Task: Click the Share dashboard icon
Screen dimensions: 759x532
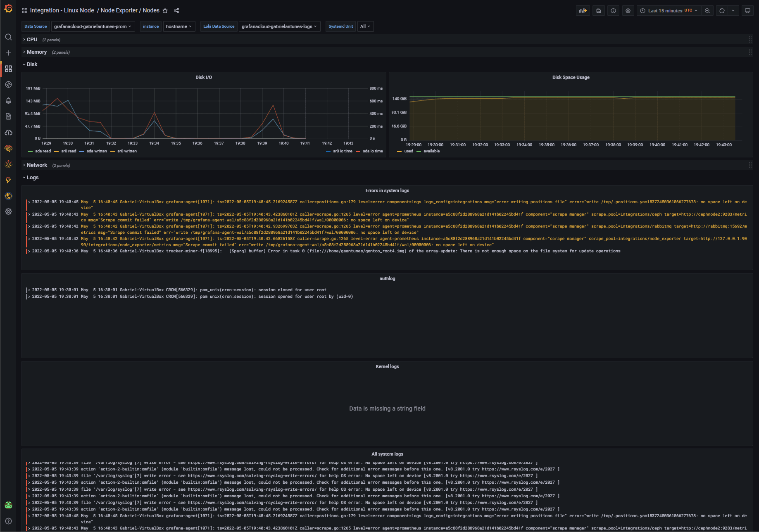Action: pos(176,11)
